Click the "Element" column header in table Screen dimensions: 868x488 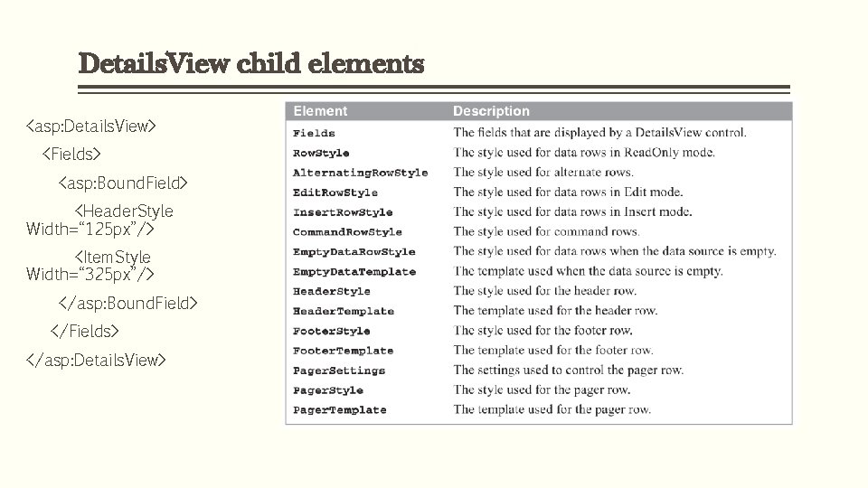(320, 111)
